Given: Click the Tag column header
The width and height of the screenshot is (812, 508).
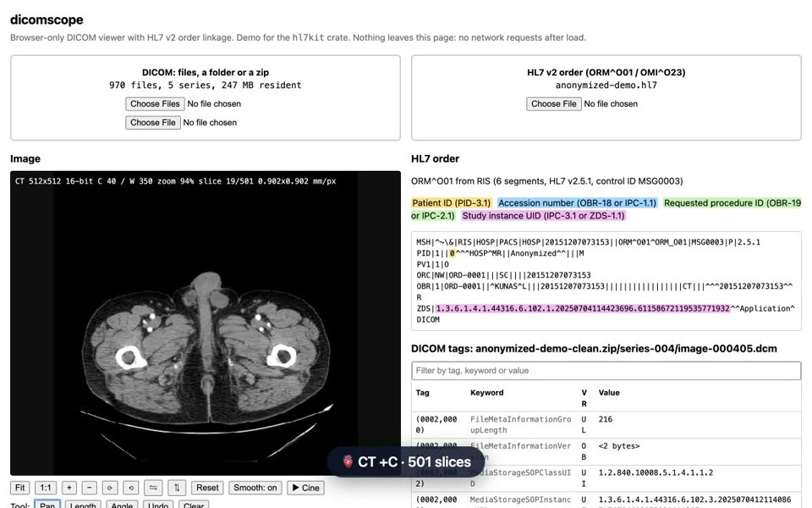Looking at the screenshot, I should point(423,392).
